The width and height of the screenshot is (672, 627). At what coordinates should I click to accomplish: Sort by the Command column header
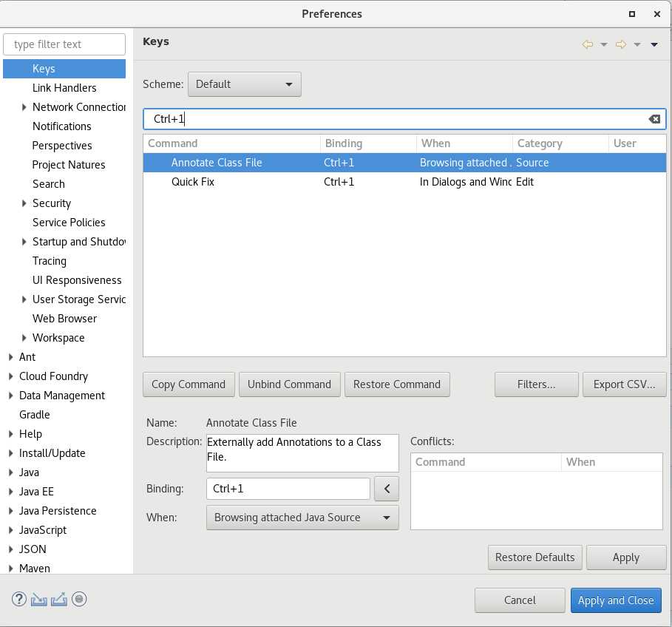[x=232, y=143]
